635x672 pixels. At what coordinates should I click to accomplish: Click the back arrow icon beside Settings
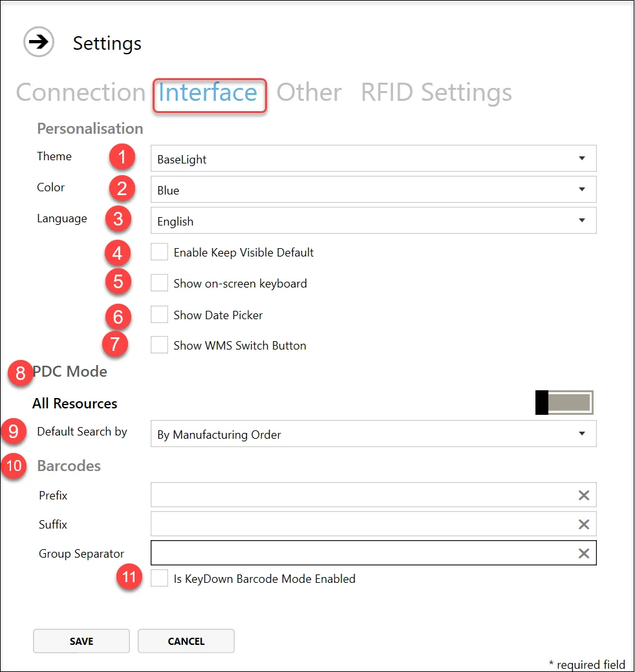39,42
